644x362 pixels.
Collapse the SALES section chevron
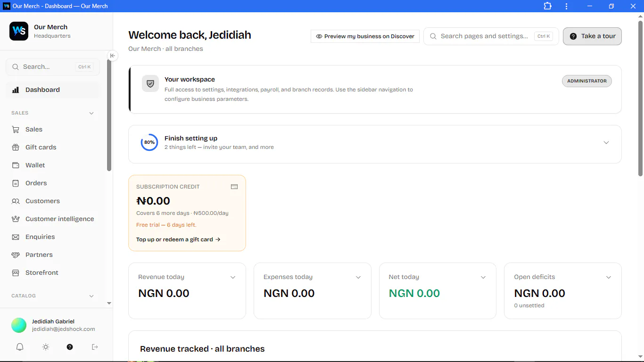tap(91, 113)
